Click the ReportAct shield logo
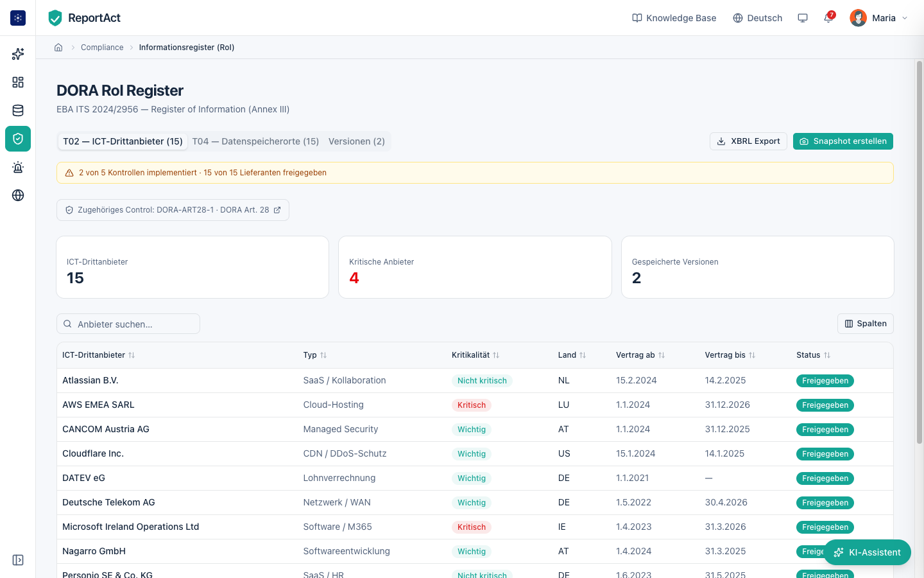924x578 pixels. coord(55,18)
